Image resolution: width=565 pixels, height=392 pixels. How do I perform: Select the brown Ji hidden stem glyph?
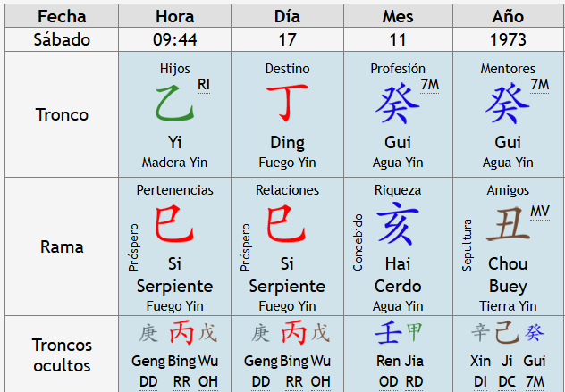(x=507, y=333)
